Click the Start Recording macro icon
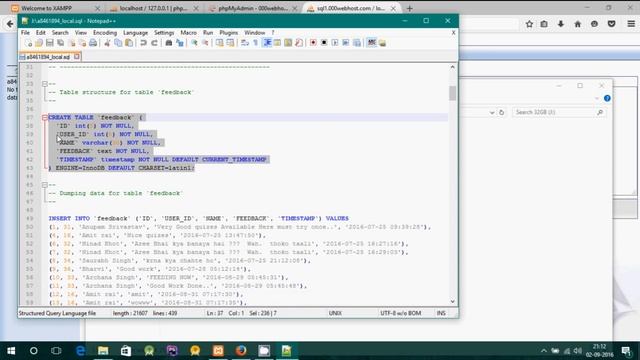This screenshot has width=640, height=360. (313, 43)
